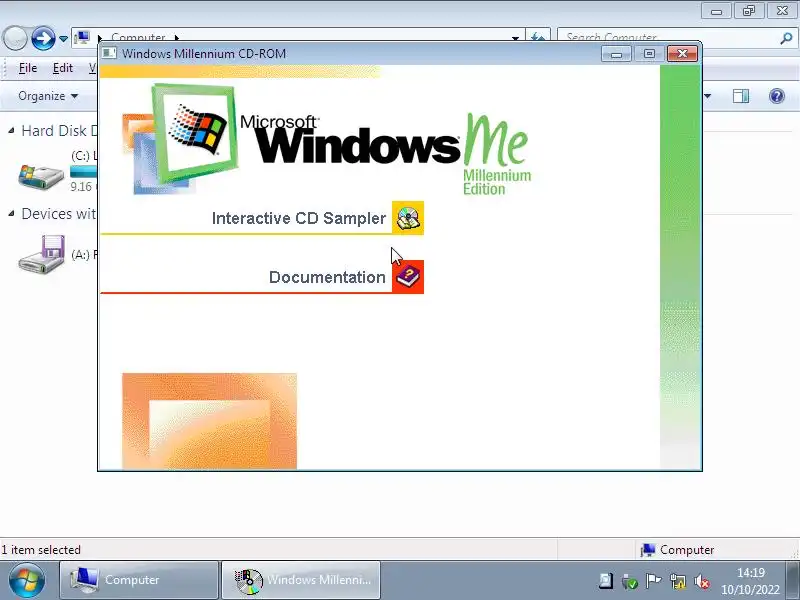Click the computer icon in address bar
This screenshot has width=800, height=600.
[x=82, y=37]
